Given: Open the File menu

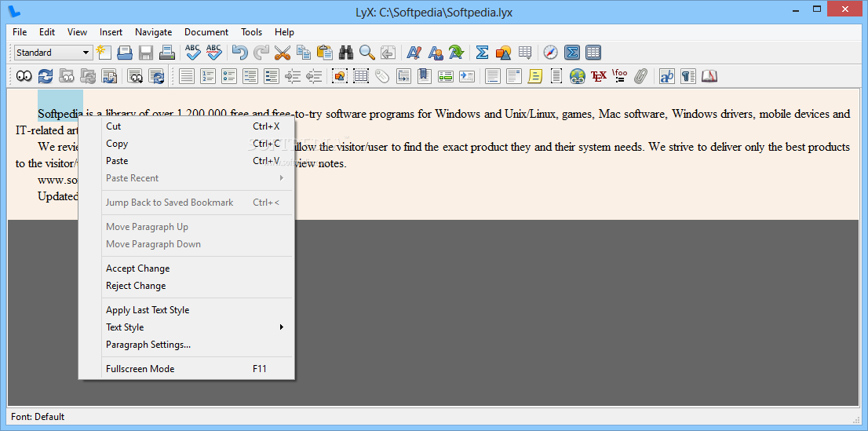Looking at the screenshot, I should click(x=20, y=32).
